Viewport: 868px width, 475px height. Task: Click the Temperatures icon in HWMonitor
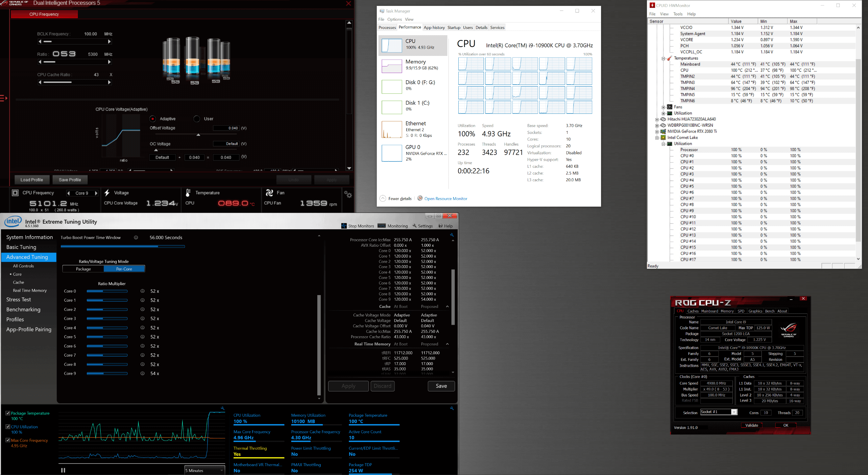tap(669, 58)
